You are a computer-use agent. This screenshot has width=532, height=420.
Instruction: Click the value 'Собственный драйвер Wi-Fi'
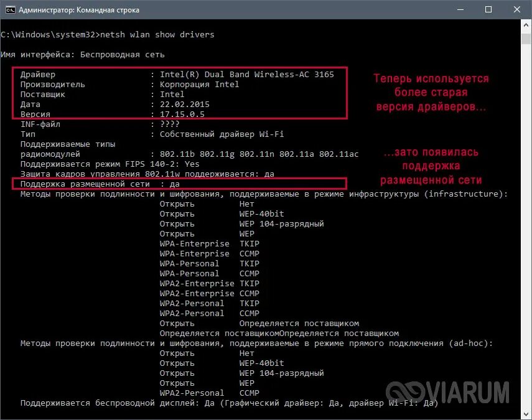[222, 134]
